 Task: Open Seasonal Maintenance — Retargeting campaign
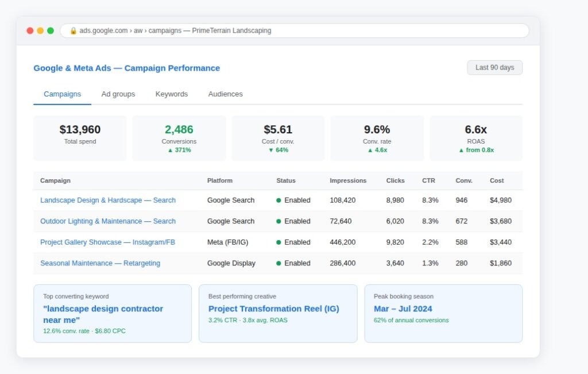tap(100, 263)
